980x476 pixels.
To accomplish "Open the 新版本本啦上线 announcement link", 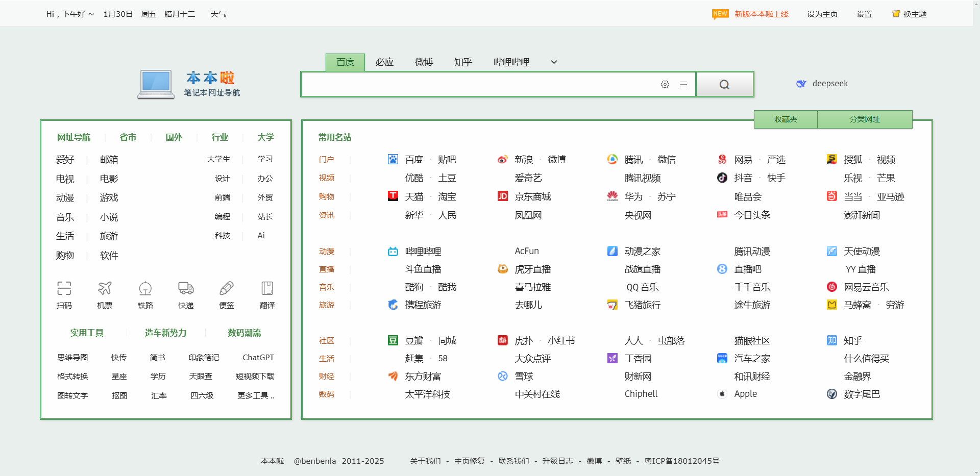I will coord(761,14).
